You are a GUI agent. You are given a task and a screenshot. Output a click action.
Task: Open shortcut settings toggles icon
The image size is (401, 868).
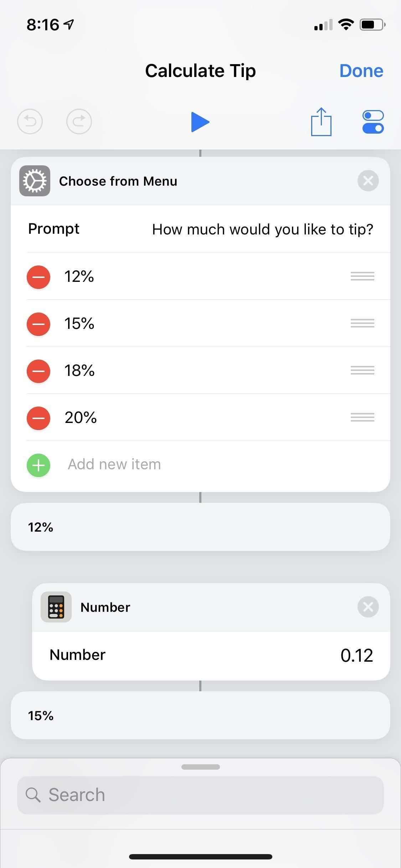tap(373, 122)
